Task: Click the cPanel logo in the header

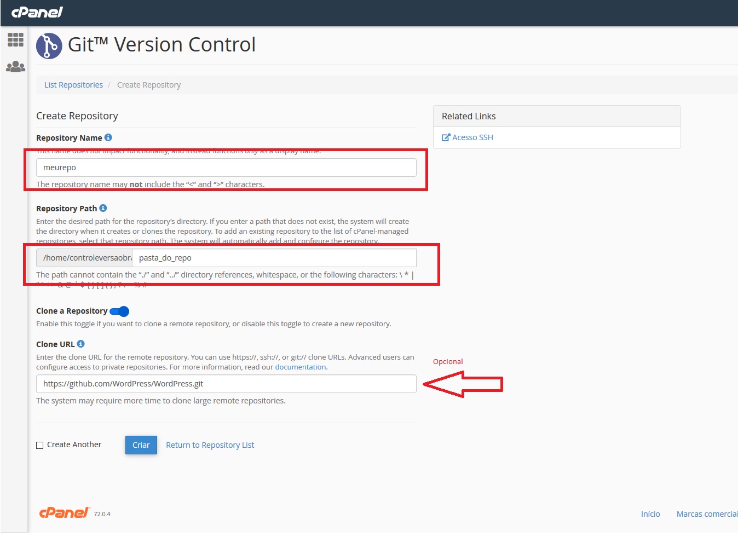Action: click(x=37, y=12)
